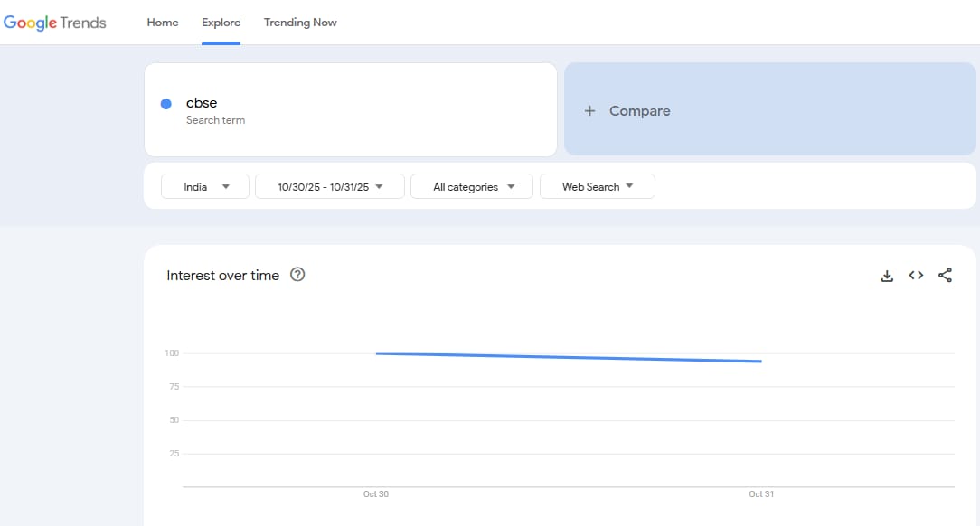This screenshot has width=980, height=526.
Task: Click the Oct 30 axis label
Action: [x=375, y=494]
